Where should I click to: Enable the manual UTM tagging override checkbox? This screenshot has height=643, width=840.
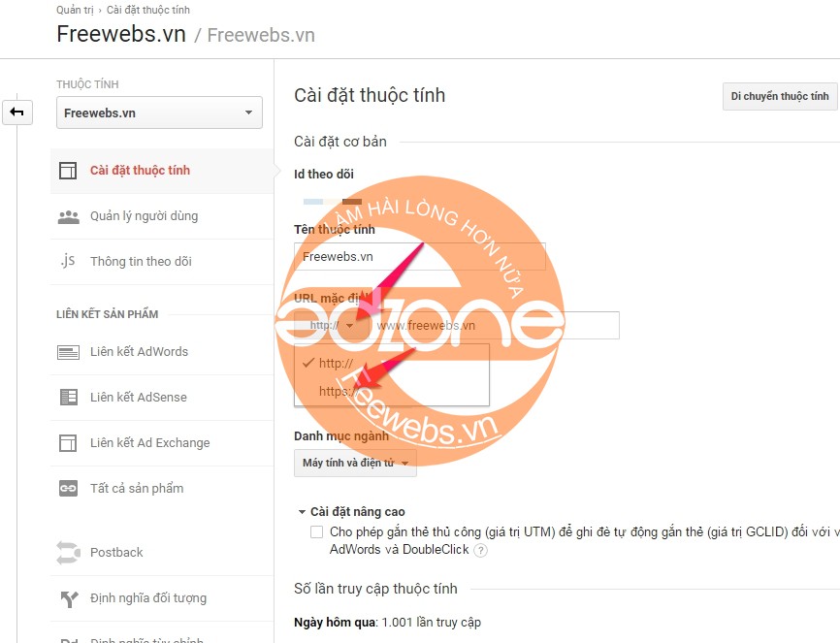[316, 532]
